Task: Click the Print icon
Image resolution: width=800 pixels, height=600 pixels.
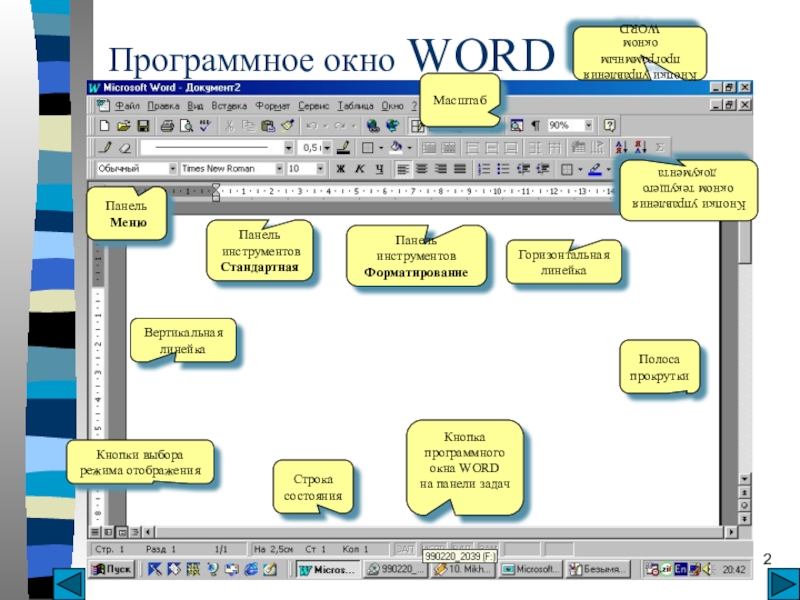Action: tap(167, 126)
